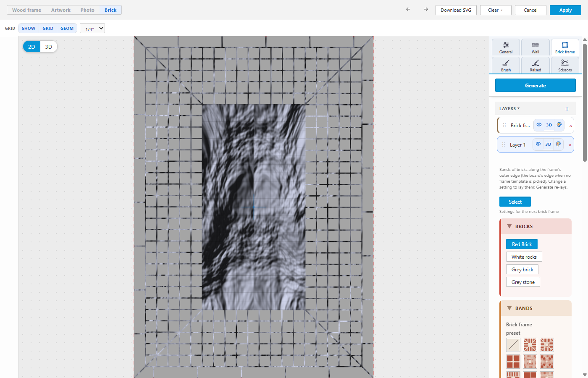Add a new layer with the plus icon

click(x=567, y=109)
